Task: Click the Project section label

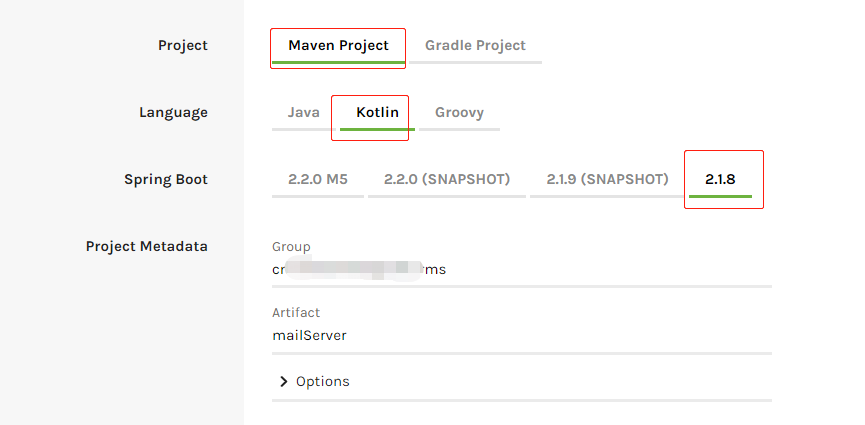Action: [183, 46]
